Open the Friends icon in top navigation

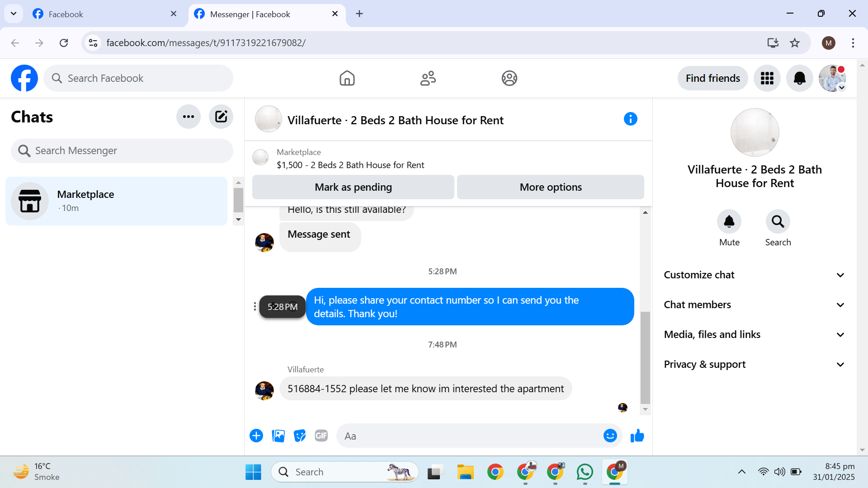(428, 78)
